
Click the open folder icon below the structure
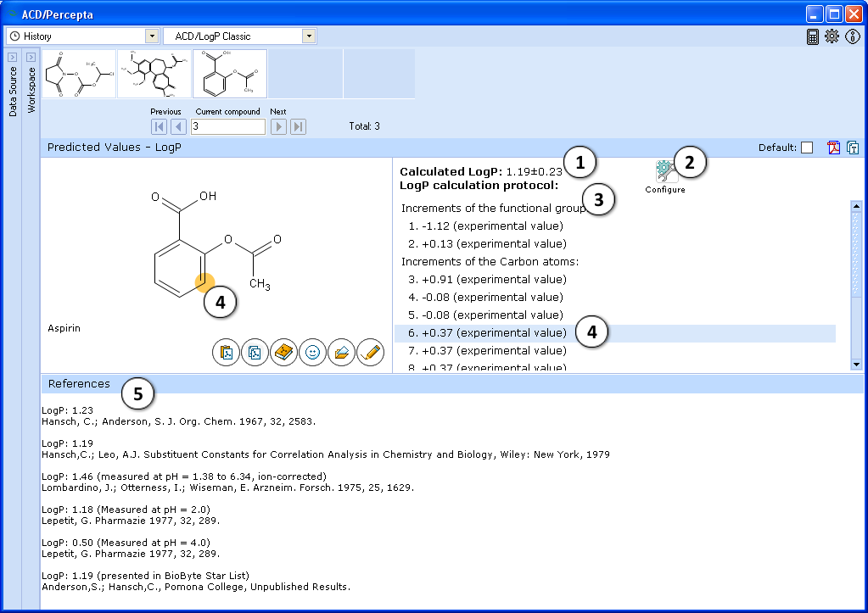coord(341,352)
